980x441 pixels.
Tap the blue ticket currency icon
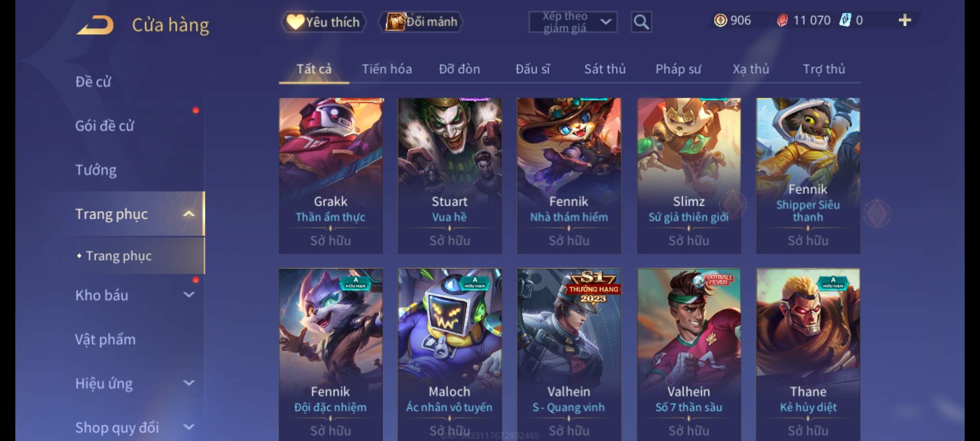tap(844, 20)
